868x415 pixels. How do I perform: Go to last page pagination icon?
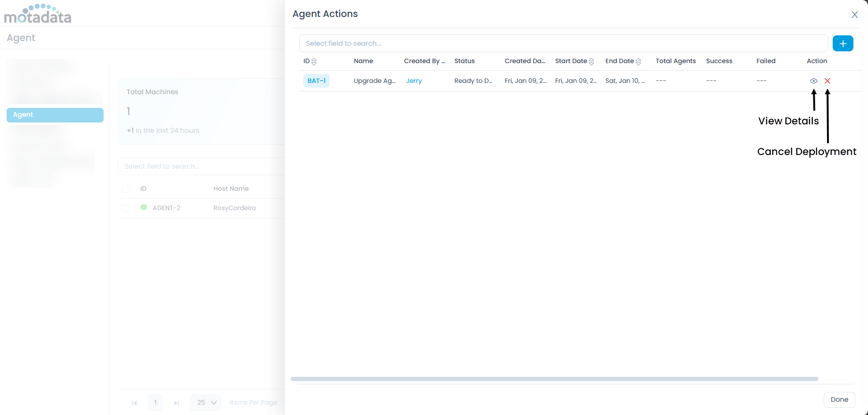point(177,403)
